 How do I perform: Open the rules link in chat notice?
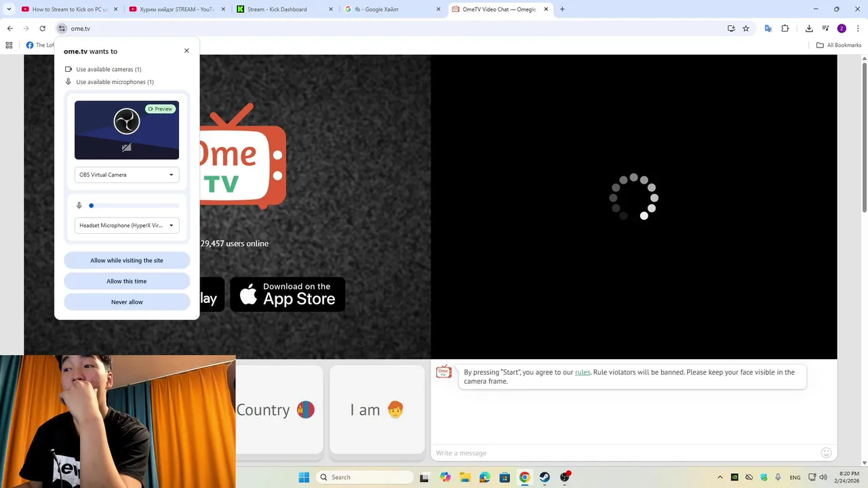[x=583, y=372]
